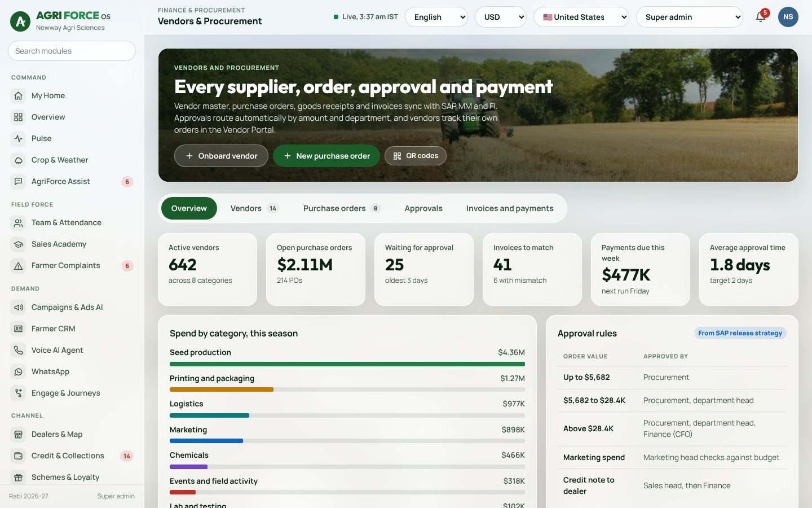Click the Invoices to match card
This screenshot has width=812, height=508.
(x=532, y=270)
